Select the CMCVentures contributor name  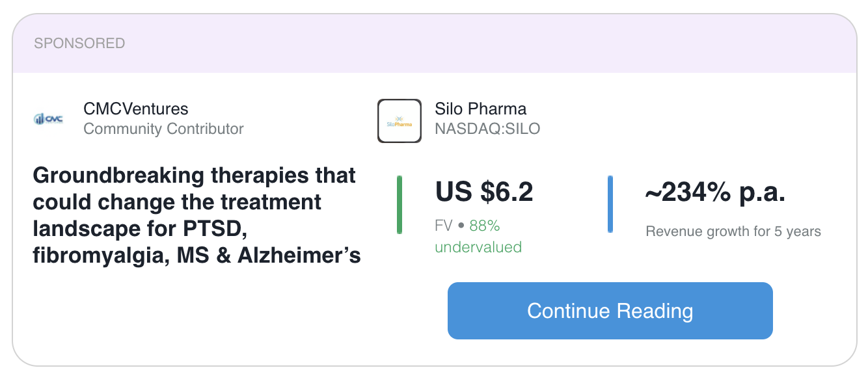click(x=136, y=109)
